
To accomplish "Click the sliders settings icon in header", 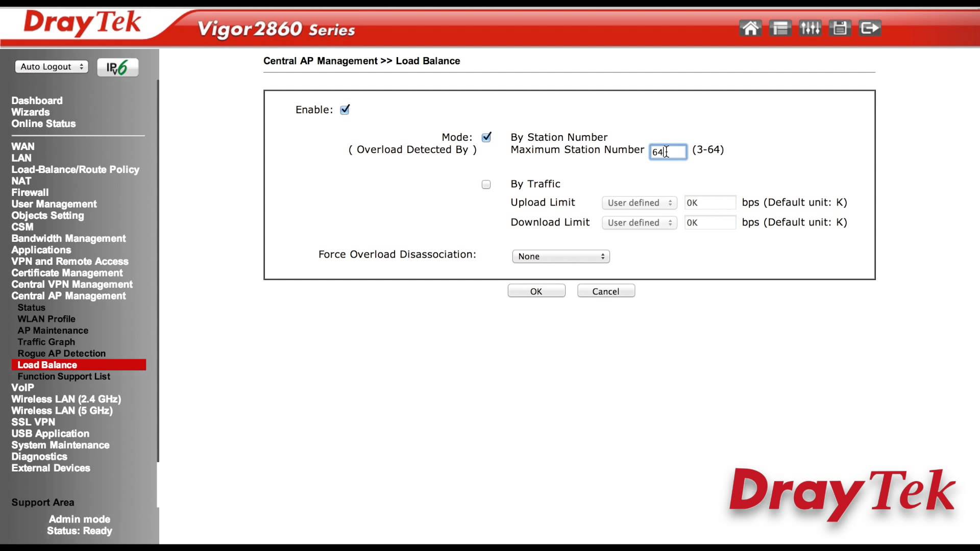I will pos(810,28).
